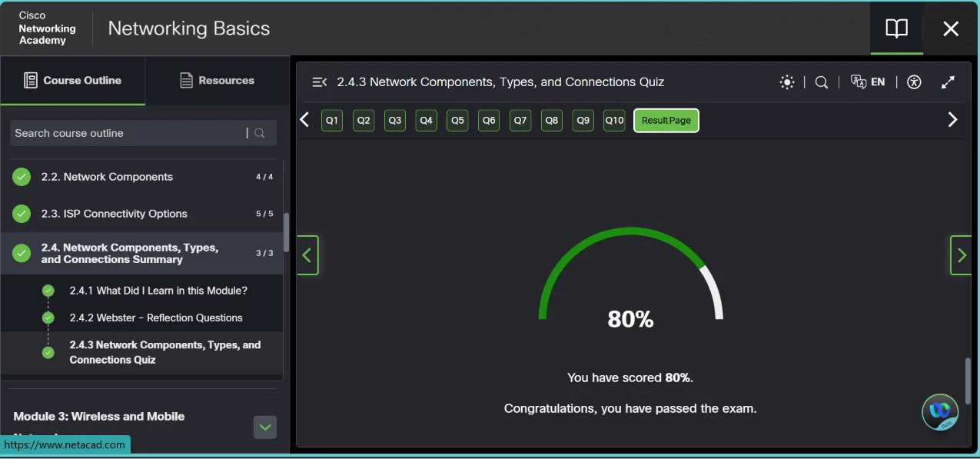Image resolution: width=980 pixels, height=459 pixels.
Task: Click the "You have scored 80%" text
Action: [630, 378]
